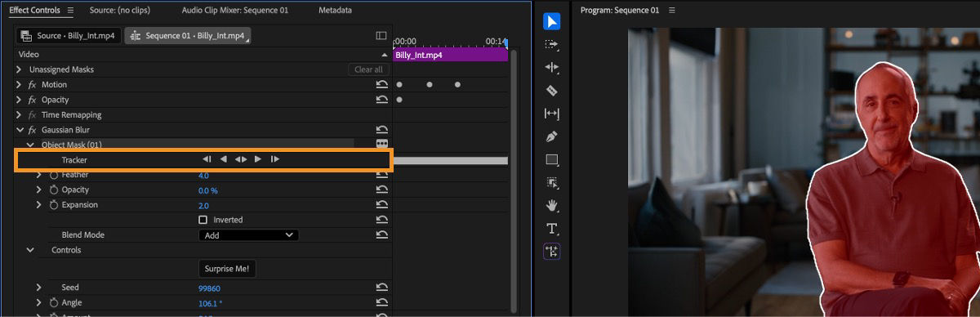Enable the Inverted checkbox
Image resolution: width=980 pixels, height=317 pixels.
coord(203,220)
